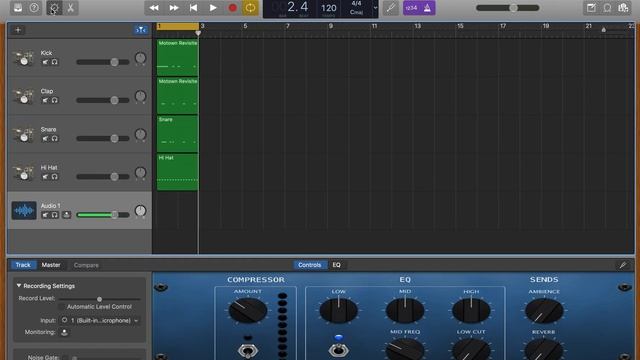
Task: Open the Input source dropdown
Action: pos(105,320)
